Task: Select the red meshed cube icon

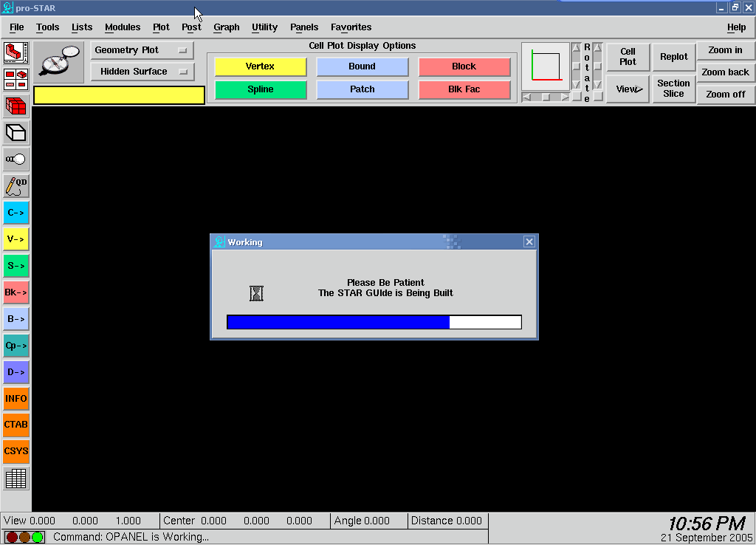Action: [16, 106]
